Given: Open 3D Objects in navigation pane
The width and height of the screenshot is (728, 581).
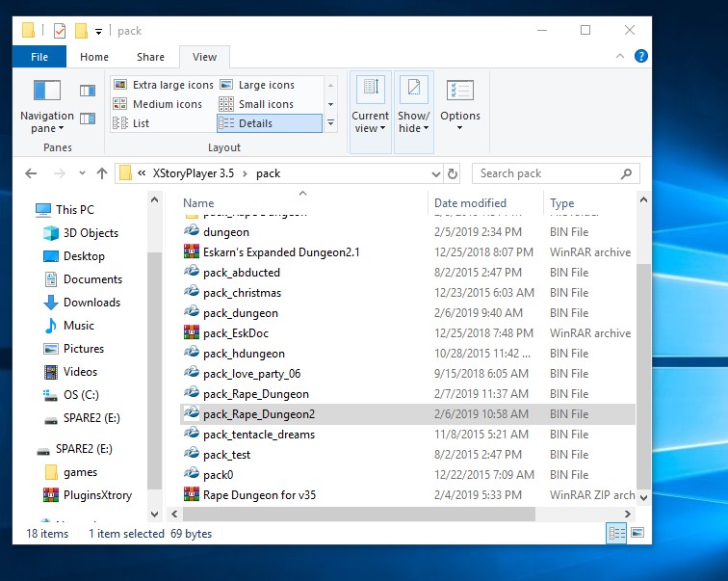Looking at the screenshot, I should pos(81,233).
